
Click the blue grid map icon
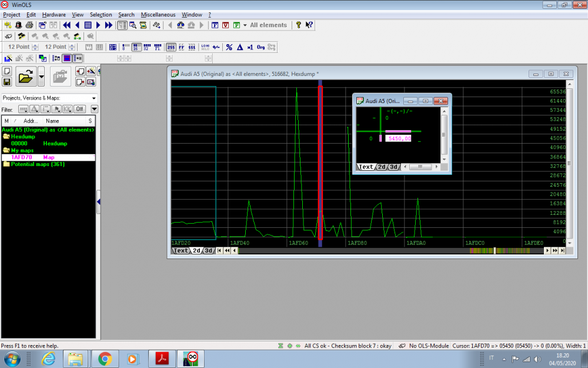point(88,25)
